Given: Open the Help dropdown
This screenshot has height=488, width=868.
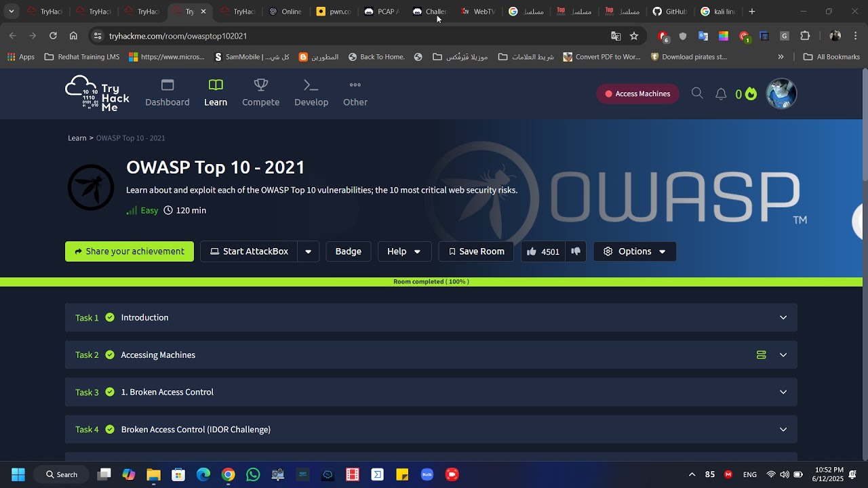Looking at the screenshot, I should tap(404, 251).
